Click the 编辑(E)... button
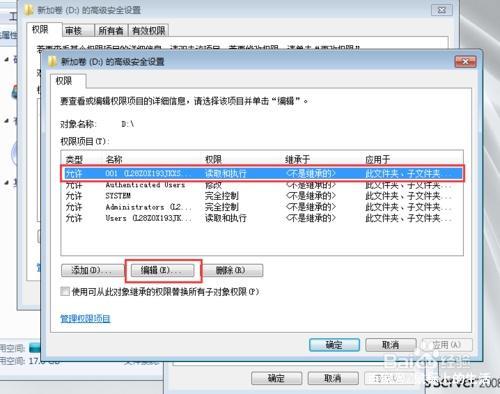Image resolution: width=500 pixels, height=394 pixels. pyautogui.click(x=163, y=270)
